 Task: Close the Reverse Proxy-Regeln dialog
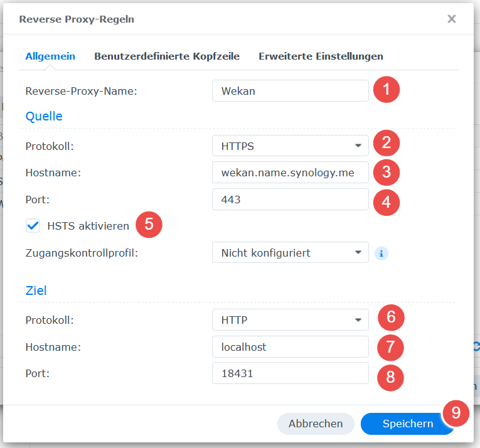pyautogui.click(x=452, y=19)
